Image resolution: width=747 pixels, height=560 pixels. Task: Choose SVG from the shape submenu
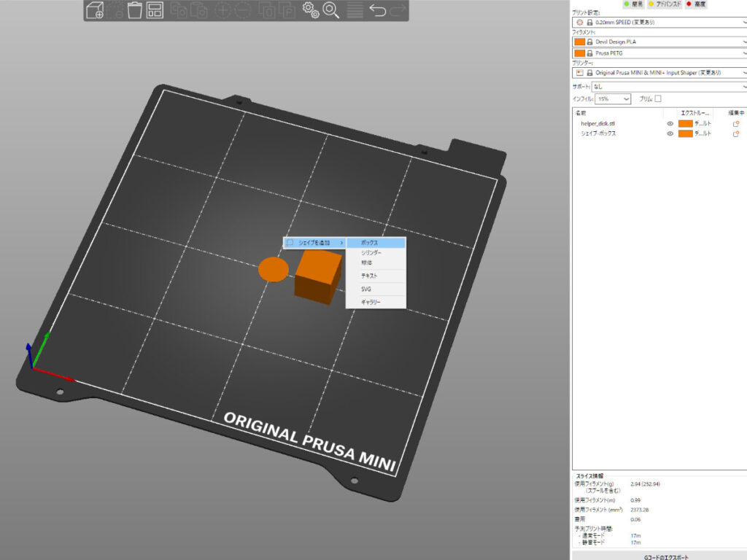(376, 289)
